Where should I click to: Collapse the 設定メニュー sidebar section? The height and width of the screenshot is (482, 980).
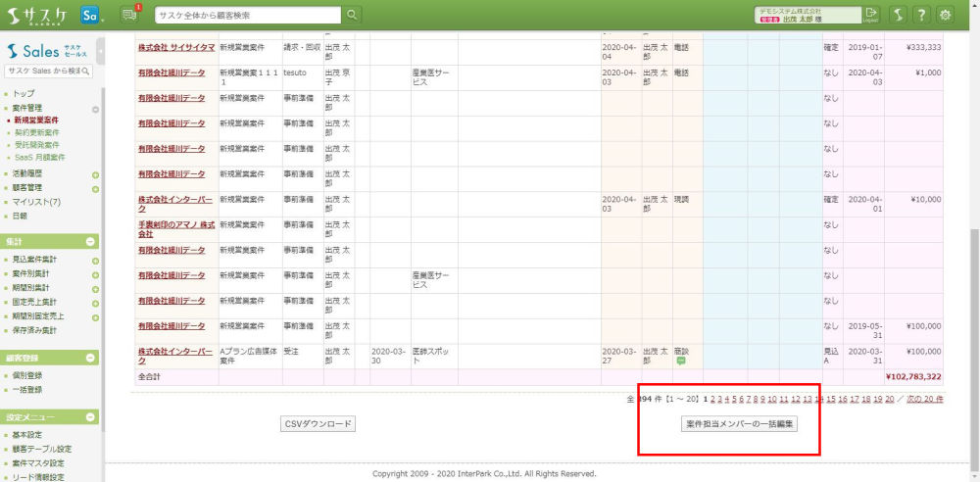(x=90, y=417)
